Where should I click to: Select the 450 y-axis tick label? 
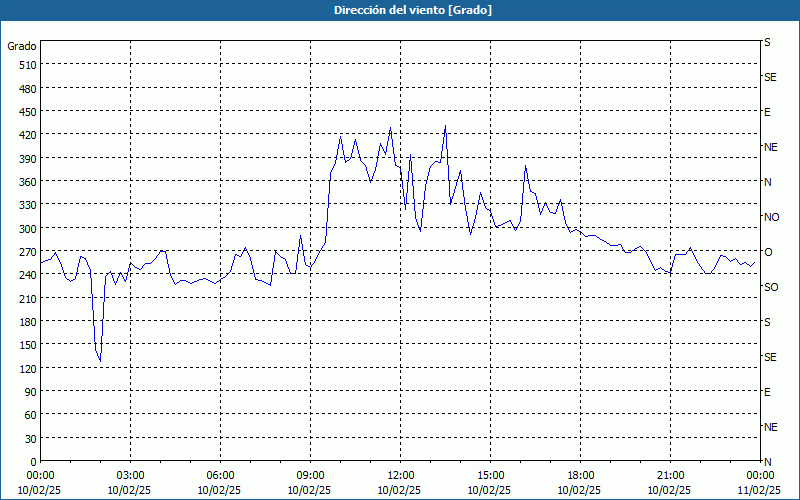[x=29, y=112]
